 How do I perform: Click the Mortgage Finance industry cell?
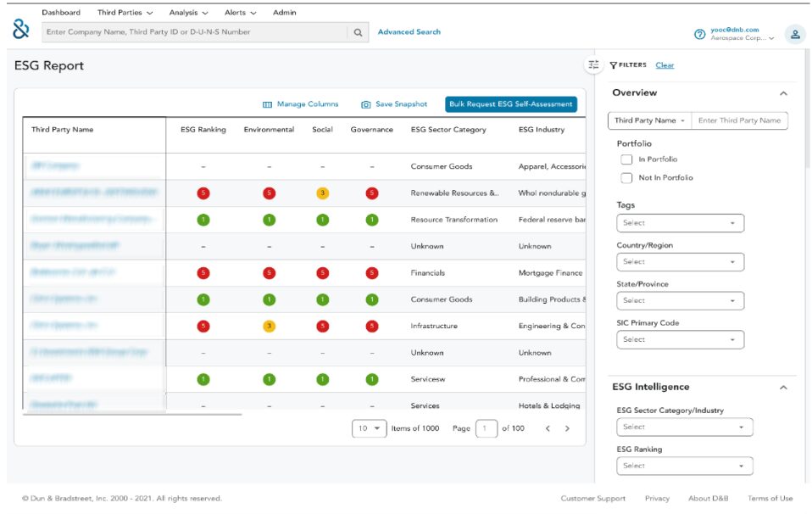pyautogui.click(x=550, y=273)
